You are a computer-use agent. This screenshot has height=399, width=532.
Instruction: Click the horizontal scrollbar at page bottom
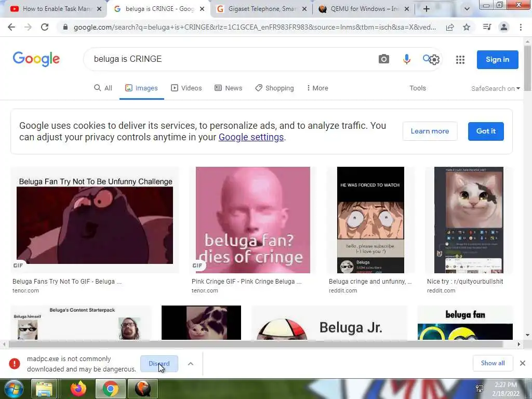(x=255, y=344)
